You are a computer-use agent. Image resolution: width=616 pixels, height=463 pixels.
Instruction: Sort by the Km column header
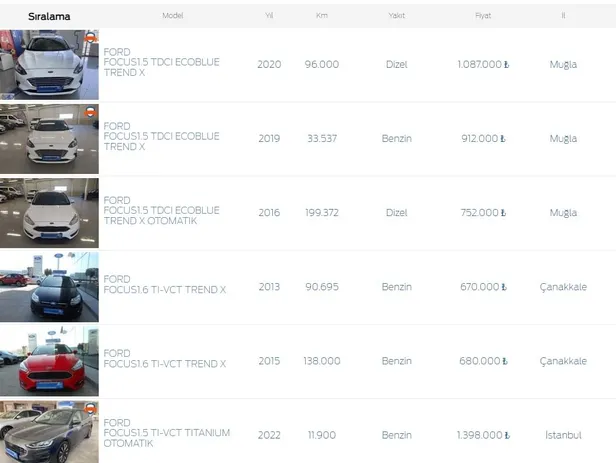[322, 16]
